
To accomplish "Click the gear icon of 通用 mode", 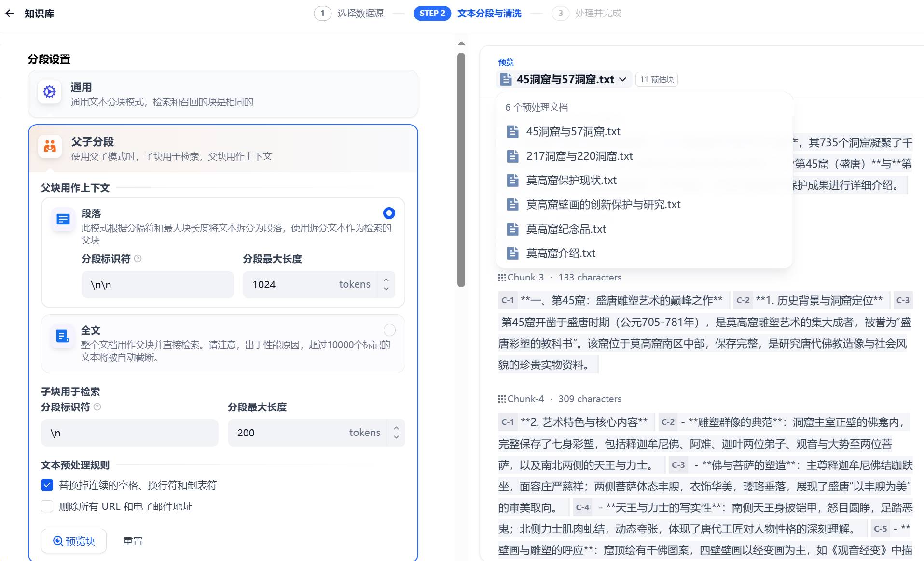I will tap(50, 92).
